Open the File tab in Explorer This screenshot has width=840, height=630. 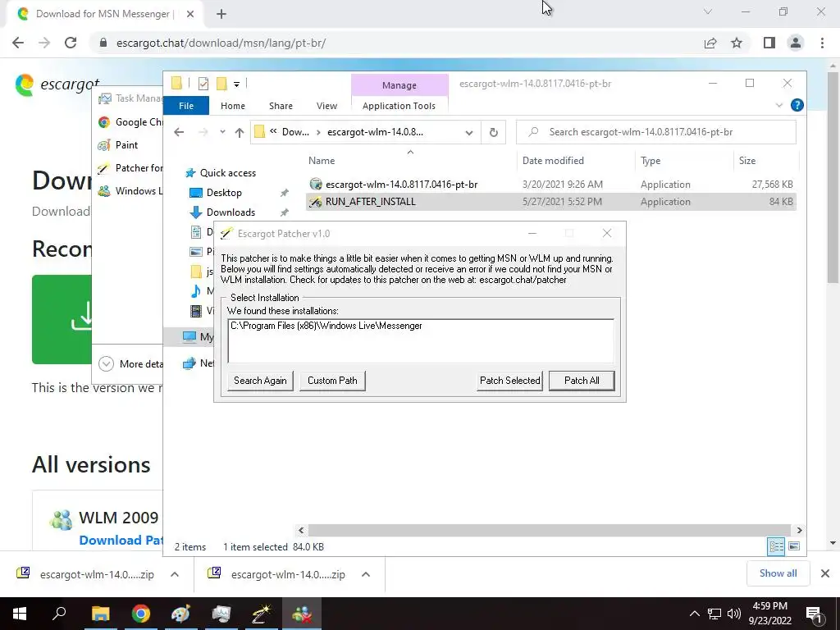186,106
